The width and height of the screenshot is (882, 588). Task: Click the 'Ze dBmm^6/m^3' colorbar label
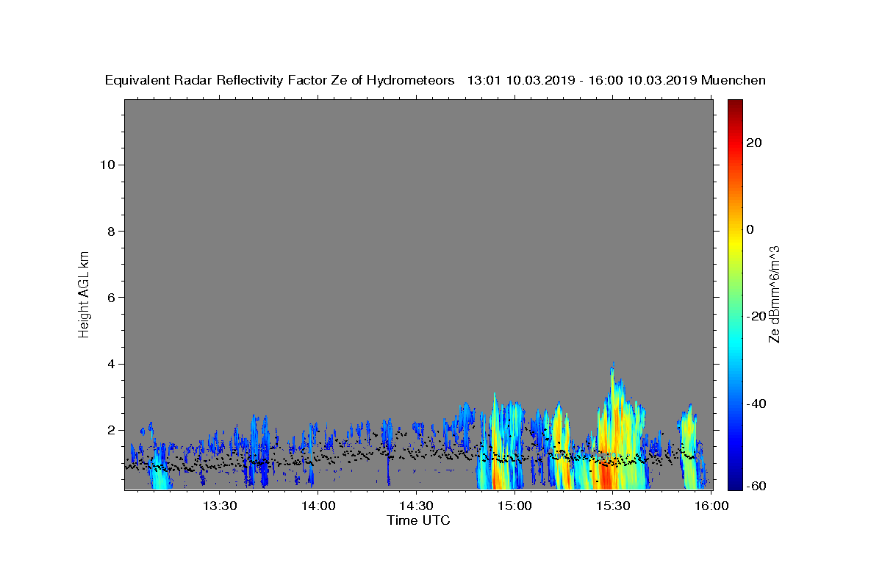tap(773, 294)
